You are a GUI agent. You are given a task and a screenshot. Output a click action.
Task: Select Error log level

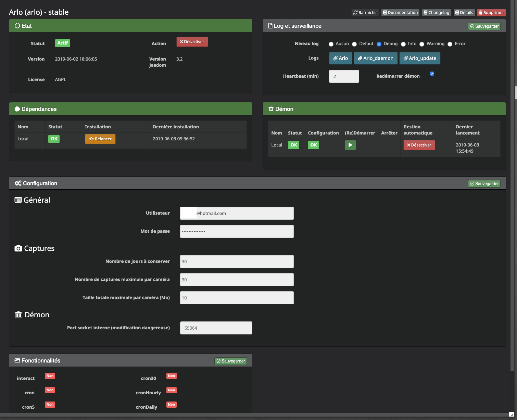tap(450, 44)
